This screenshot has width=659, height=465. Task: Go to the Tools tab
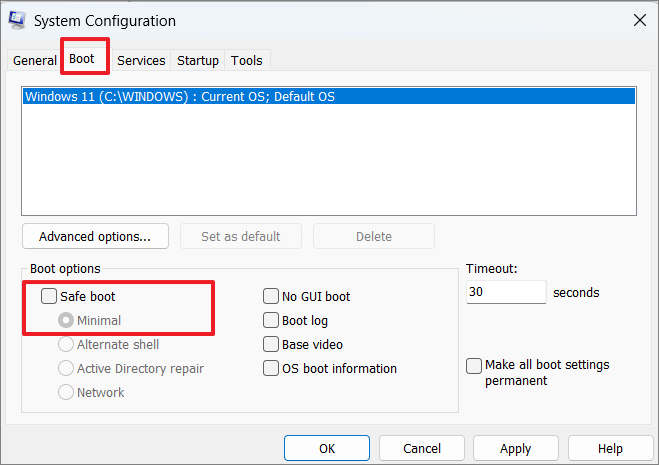(x=247, y=61)
